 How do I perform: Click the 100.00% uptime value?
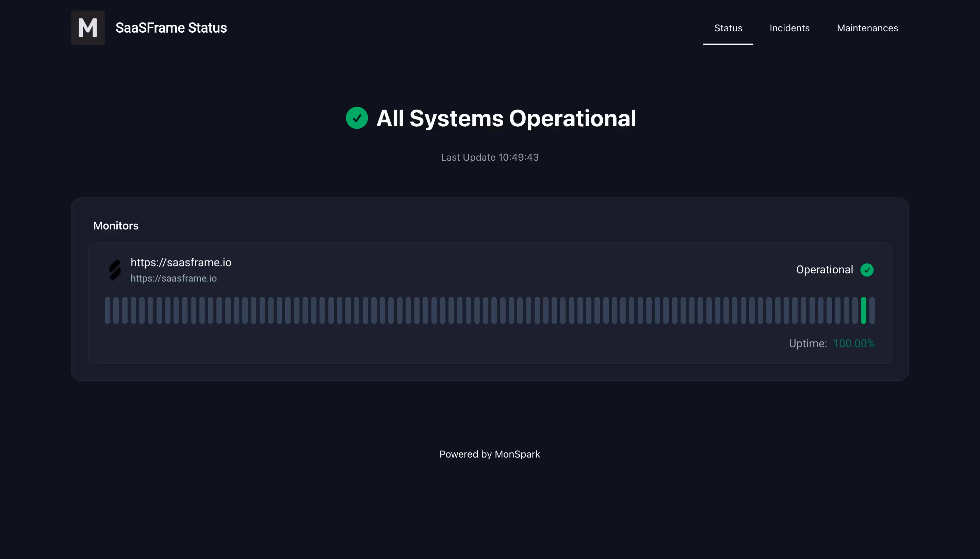[x=854, y=343]
